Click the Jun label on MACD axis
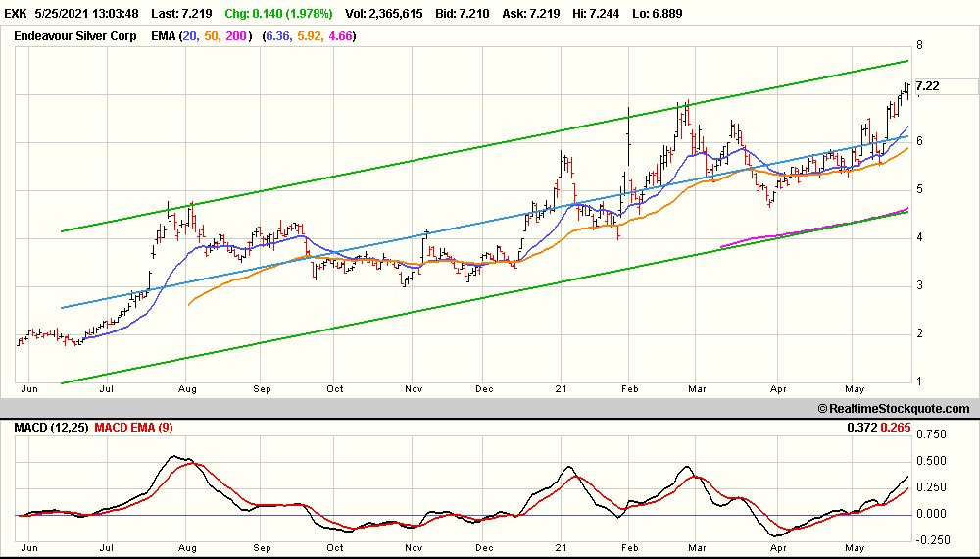The height and width of the screenshot is (559, 980). pos(29,548)
